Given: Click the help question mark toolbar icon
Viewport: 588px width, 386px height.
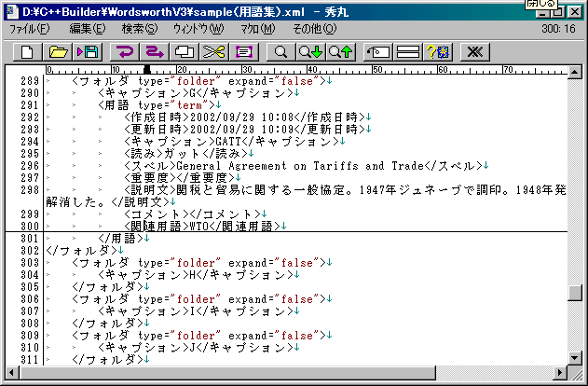Looking at the screenshot, I should [x=437, y=51].
